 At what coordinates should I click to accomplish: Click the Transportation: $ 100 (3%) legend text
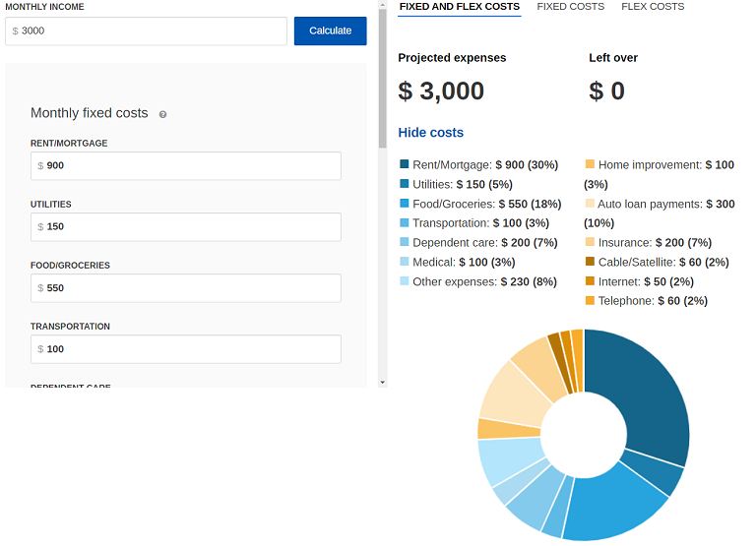click(x=480, y=223)
